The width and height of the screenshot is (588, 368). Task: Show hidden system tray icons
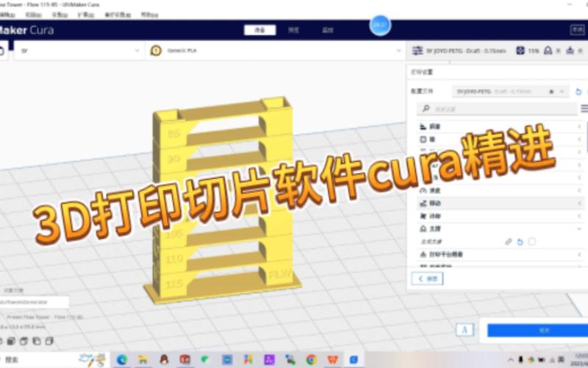pyautogui.click(x=510, y=360)
